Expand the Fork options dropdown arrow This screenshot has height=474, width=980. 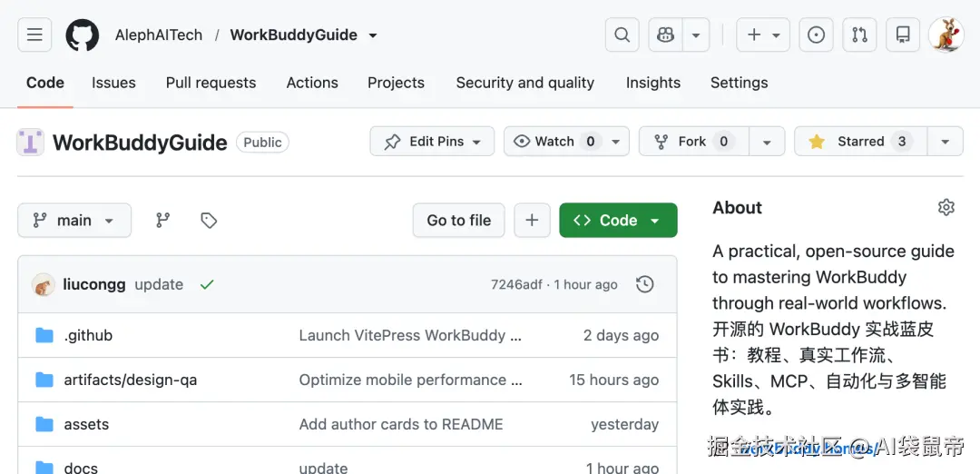[x=767, y=142]
